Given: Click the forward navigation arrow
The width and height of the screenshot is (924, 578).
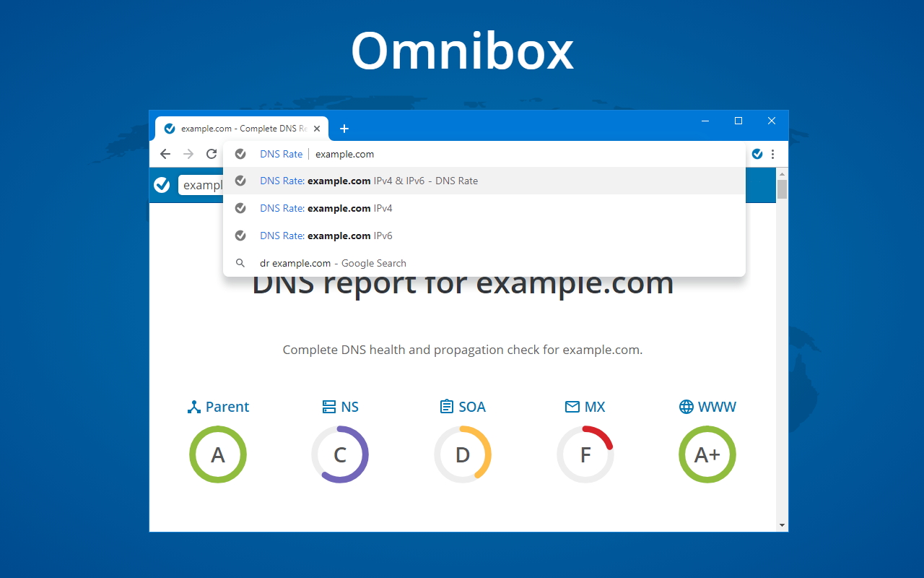Looking at the screenshot, I should (188, 154).
